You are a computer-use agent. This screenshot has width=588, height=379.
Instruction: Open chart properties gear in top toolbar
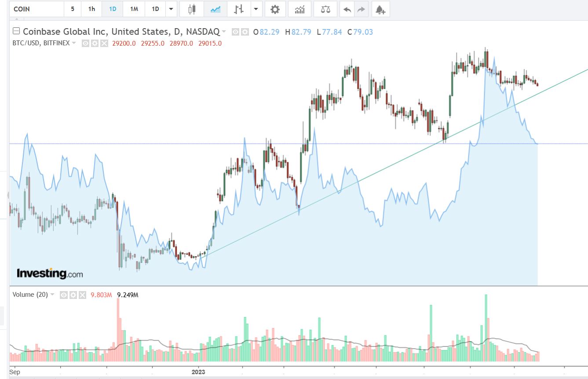275,9
